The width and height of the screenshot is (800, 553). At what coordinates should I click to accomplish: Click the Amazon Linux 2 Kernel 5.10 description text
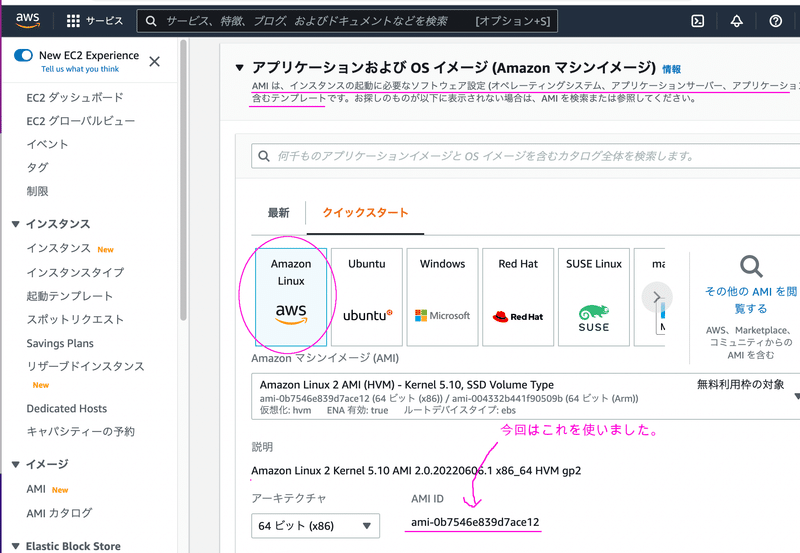click(x=416, y=470)
